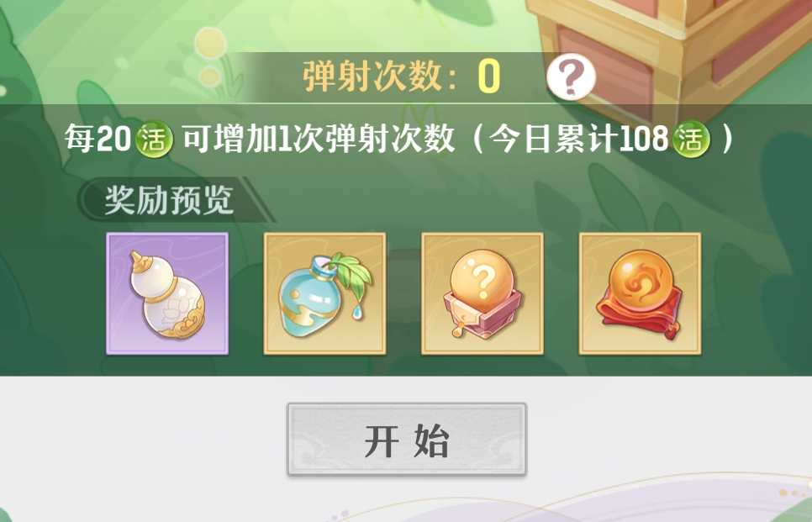Select the orange swirl orb on red cloth
The height and width of the screenshot is (522, 812).
point(640,293)
